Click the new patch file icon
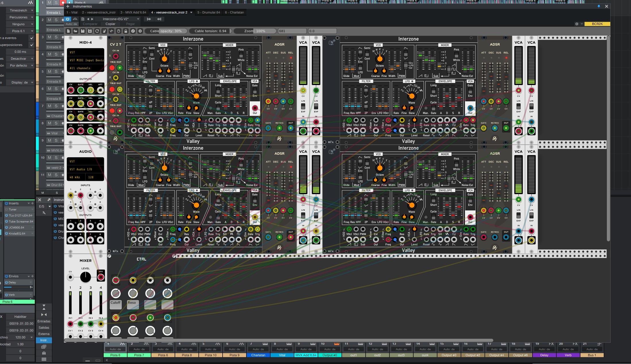 68,31
